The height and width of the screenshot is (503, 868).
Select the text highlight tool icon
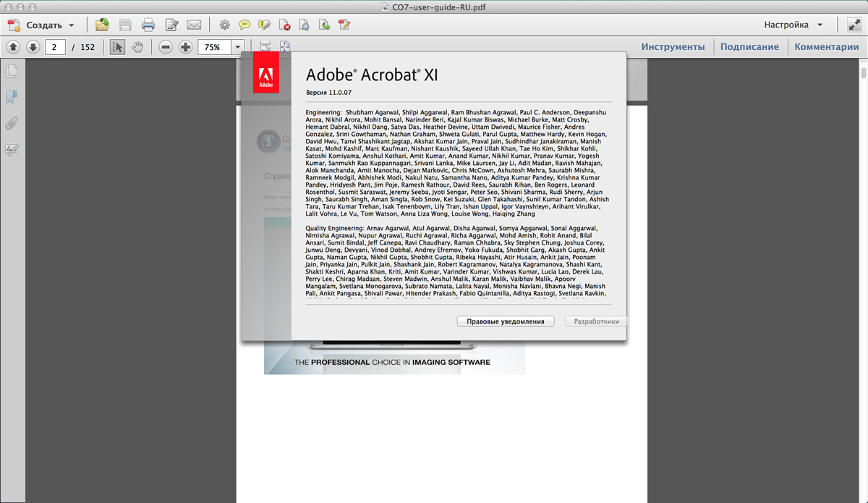(x=264, y=25)
